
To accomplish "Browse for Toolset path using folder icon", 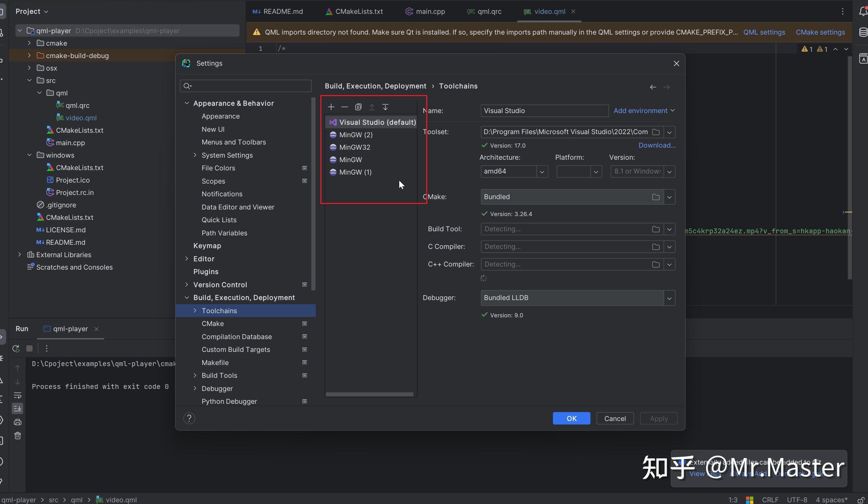I will 656,132.
